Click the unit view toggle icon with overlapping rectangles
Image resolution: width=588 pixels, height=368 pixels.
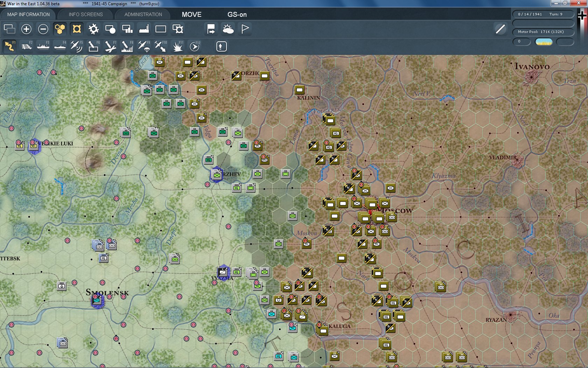click(x=9, y=29)
